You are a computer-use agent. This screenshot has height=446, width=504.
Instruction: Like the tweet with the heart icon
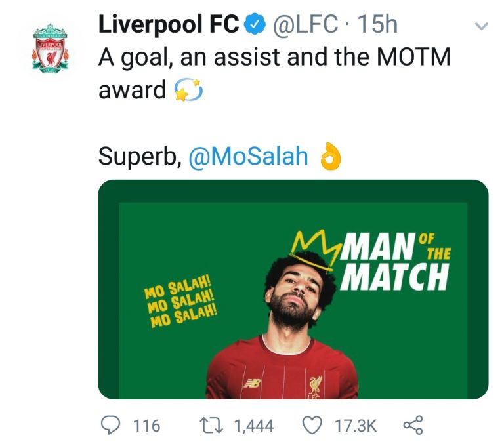pyautogui.click(x=314, y=426)
